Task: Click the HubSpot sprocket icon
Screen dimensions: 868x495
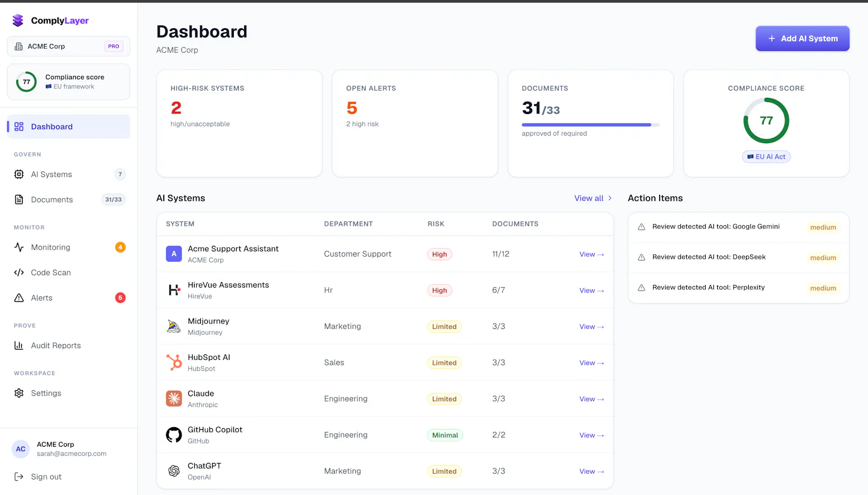Action: [174, 362]
